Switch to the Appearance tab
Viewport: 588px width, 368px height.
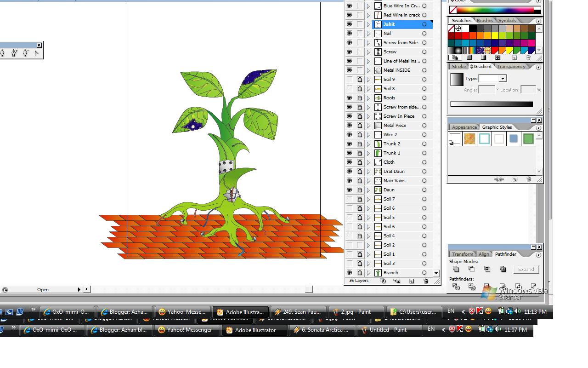pyautogui.click(x=464, y=127)
